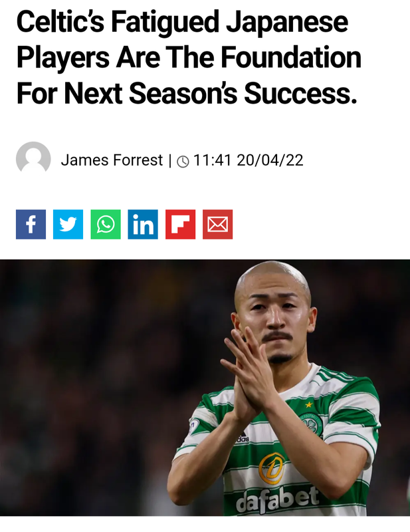410x532 pixels.
Task: Share the article on Facebook
Action: 31,224
